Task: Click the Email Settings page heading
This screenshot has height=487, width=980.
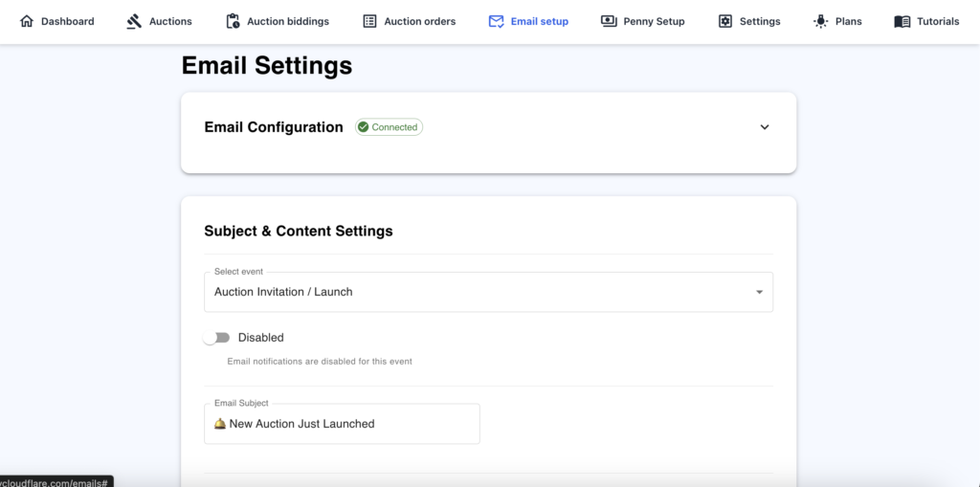Action: coord(267,65)
